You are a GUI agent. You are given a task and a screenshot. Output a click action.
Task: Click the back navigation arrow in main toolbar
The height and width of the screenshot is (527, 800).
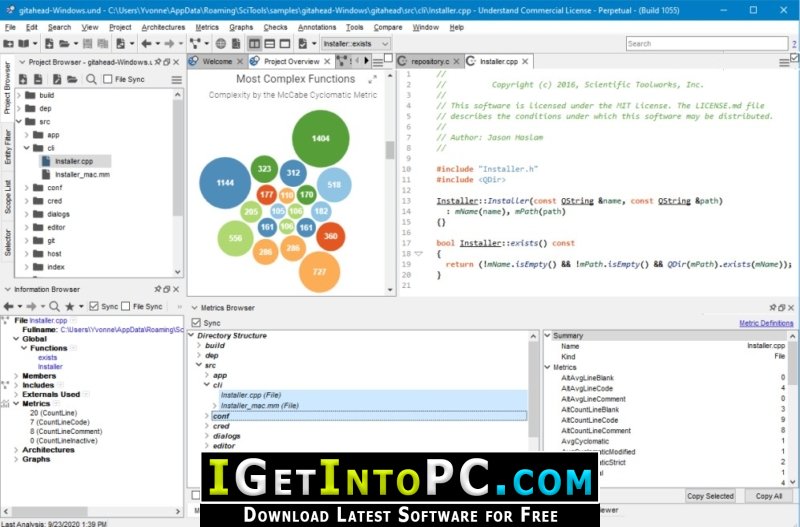pos(146,44)
